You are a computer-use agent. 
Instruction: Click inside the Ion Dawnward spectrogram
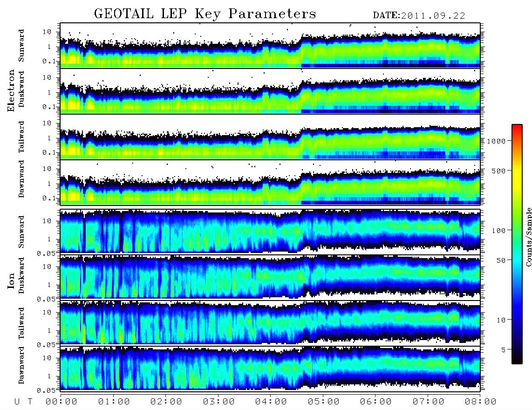[x=270, y=369]
